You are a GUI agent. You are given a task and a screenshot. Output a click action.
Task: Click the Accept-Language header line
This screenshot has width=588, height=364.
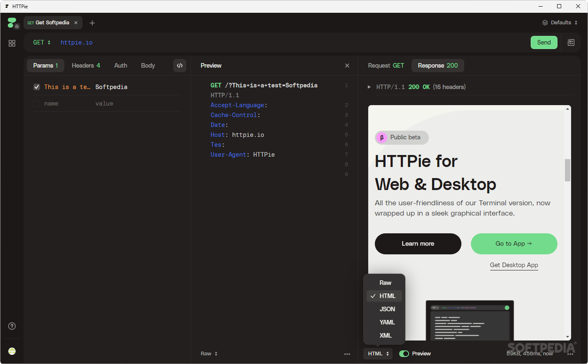[x=239, y=105]
